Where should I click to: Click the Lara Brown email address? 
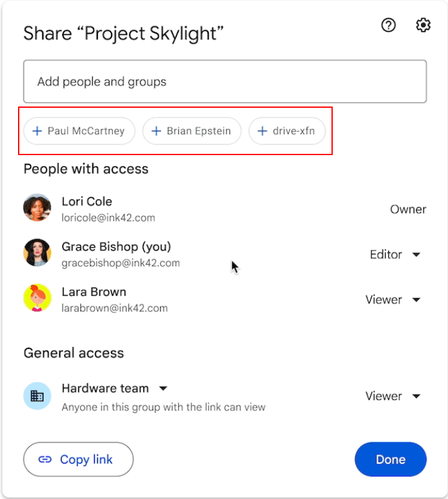tap(115, 308)
